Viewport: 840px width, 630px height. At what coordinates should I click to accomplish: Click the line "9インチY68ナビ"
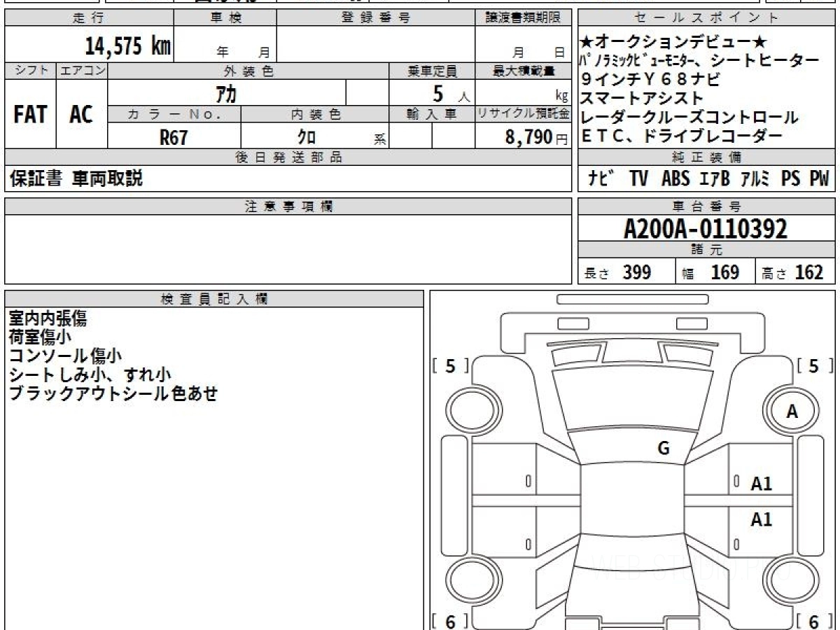click(x=650, y=79)
